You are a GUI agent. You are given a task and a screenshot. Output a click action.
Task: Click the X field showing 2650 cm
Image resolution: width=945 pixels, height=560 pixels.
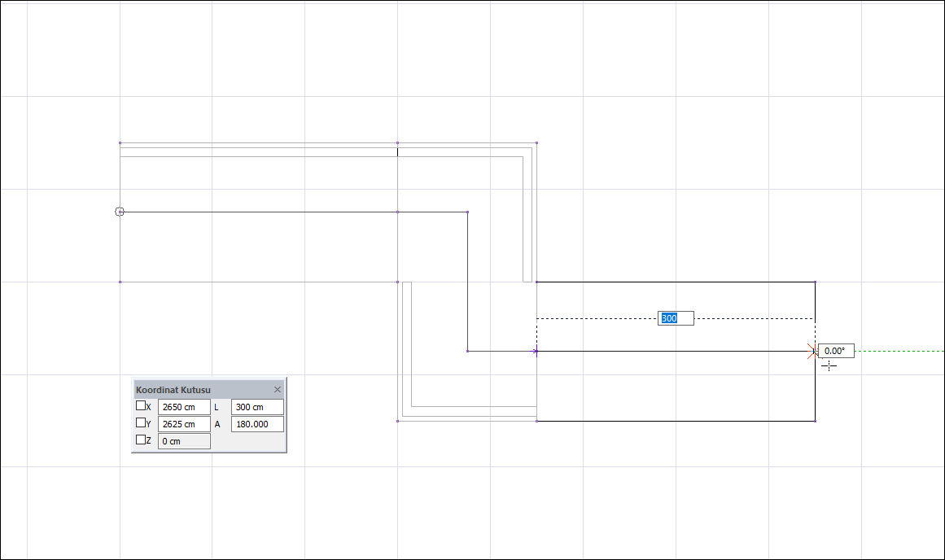(184, 407)
